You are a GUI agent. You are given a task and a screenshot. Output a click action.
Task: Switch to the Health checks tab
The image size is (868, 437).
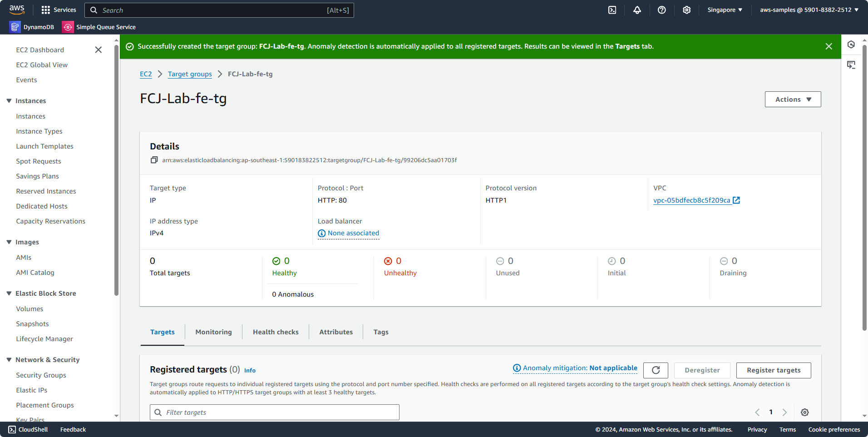(276, 332)
